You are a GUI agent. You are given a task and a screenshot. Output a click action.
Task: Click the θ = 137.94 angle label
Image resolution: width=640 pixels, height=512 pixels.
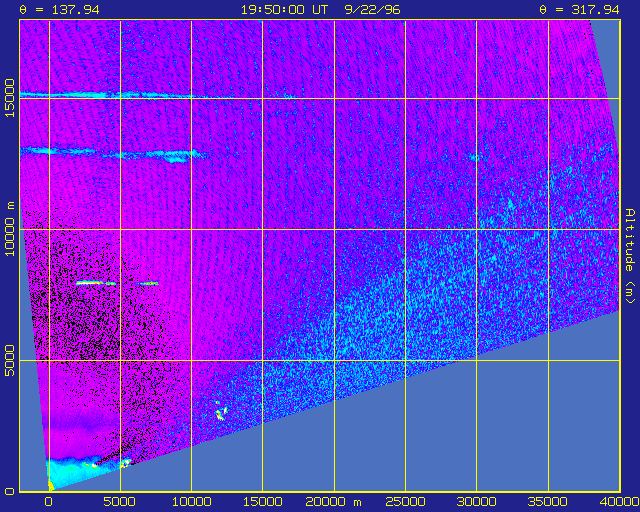point(60,9)
